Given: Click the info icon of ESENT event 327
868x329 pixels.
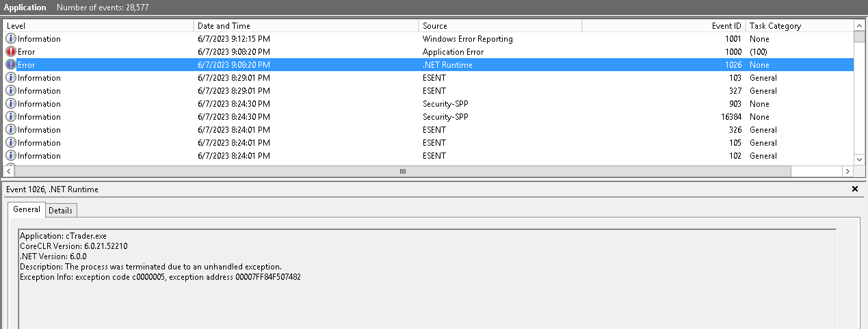Looking at the screenshot, I should (11, 91).
